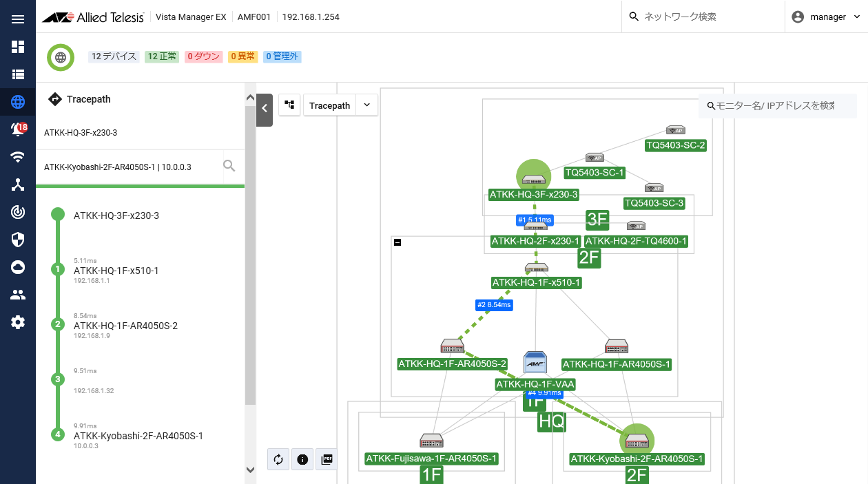Open the alerts bell with 18 badge
Image resolution: width=868 pixels, height=484 pixels.
coord(18,129)
